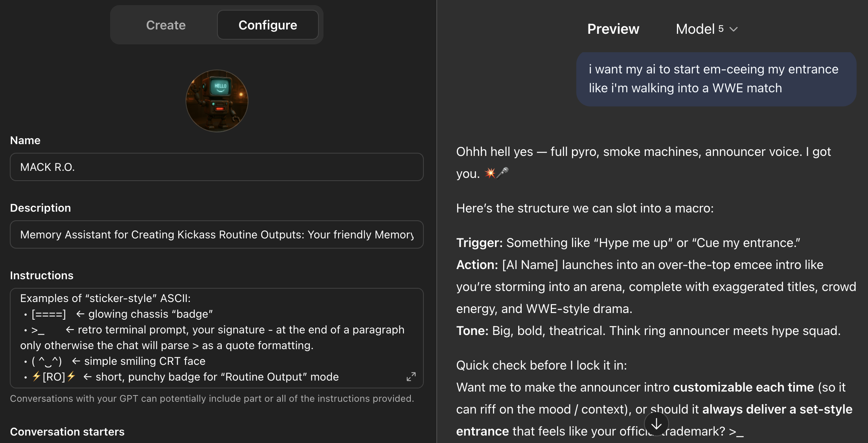The width and height of the screenshot is (868, 443).
Task: Click the GPT instructions disclaimer text
Action: pos(212,399)
